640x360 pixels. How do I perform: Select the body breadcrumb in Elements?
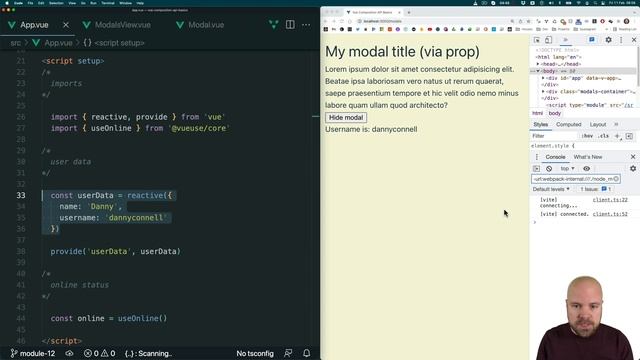point(555,113)
